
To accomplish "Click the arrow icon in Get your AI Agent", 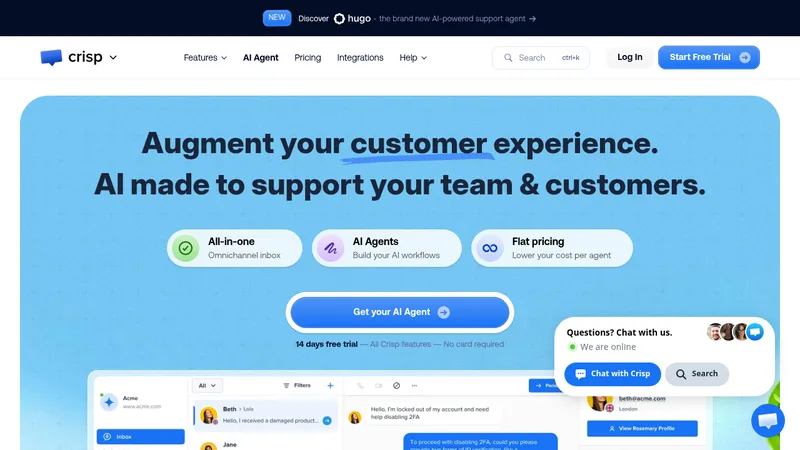I will pos(444,312).
